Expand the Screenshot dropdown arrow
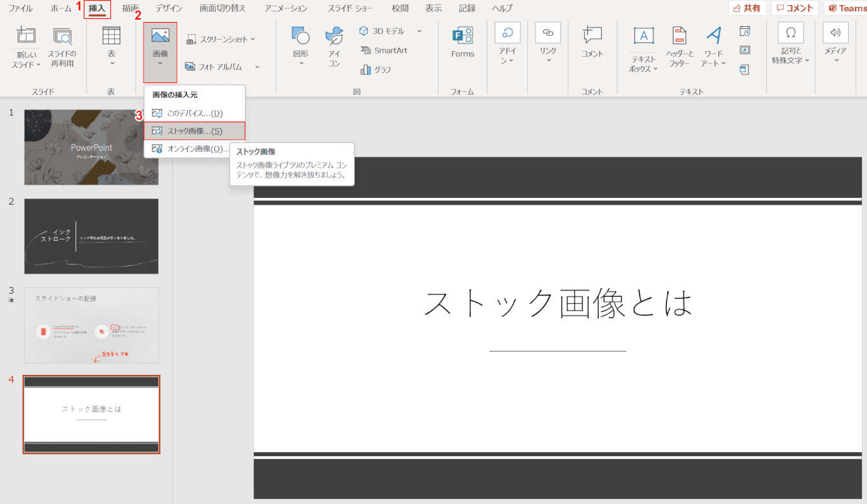 pyautogui.click(x=253, y=39)
